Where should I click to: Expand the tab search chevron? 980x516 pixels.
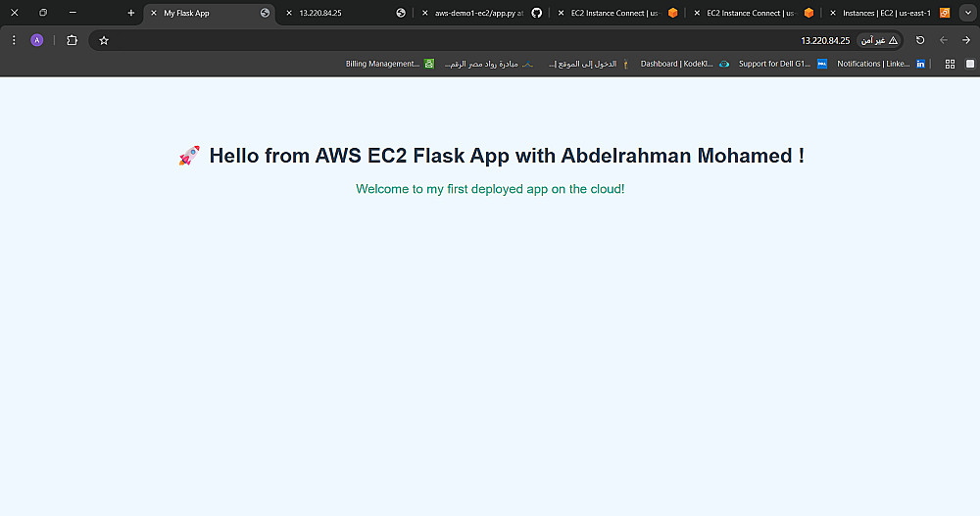[x=966, y=13]
